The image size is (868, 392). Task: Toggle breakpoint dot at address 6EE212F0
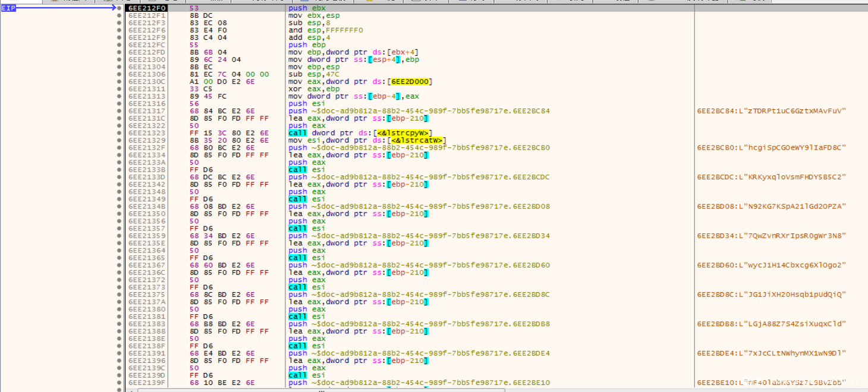[120, 8]
